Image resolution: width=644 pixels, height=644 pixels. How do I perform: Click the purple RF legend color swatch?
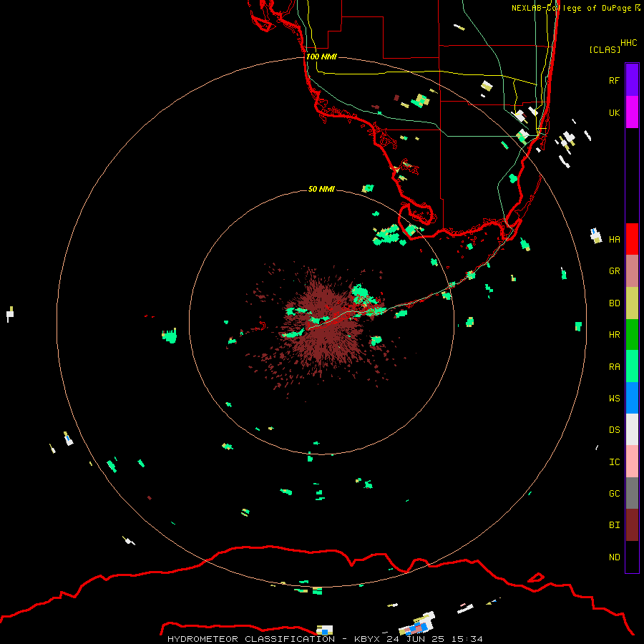(632, 80)
